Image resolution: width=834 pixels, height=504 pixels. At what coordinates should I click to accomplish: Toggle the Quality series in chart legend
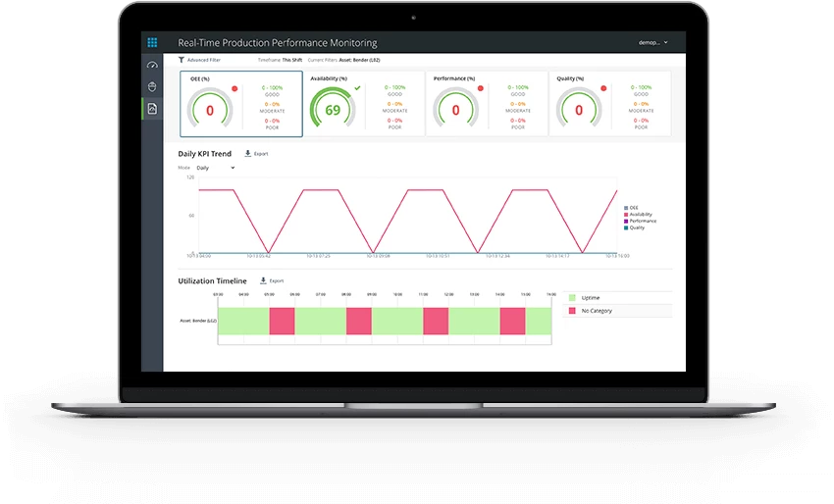635,227
